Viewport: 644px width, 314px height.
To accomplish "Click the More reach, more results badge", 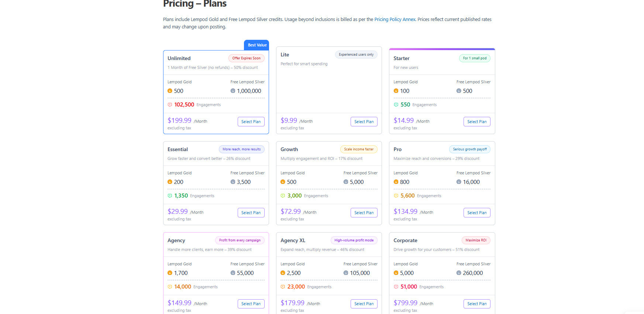I will 242,149.
